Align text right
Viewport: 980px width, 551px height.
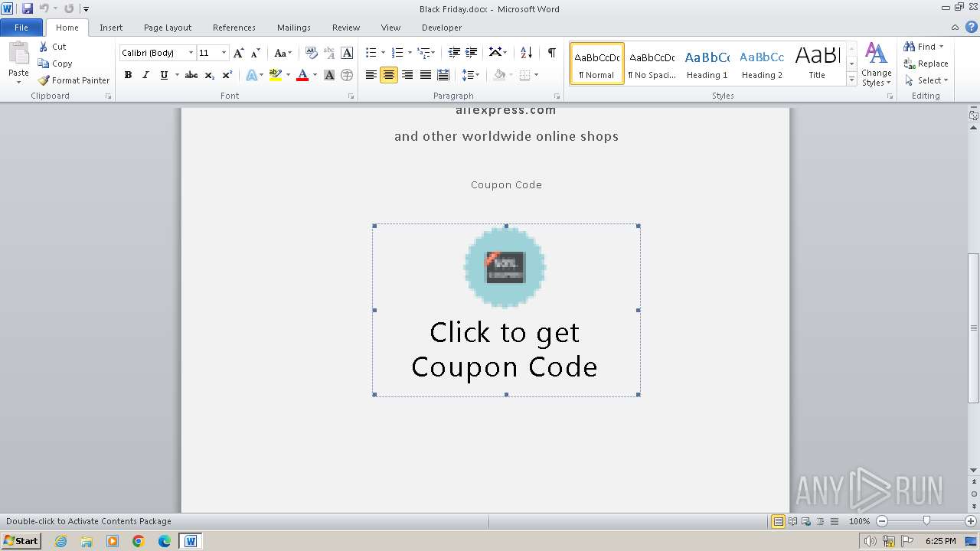(x=407, y=75)
